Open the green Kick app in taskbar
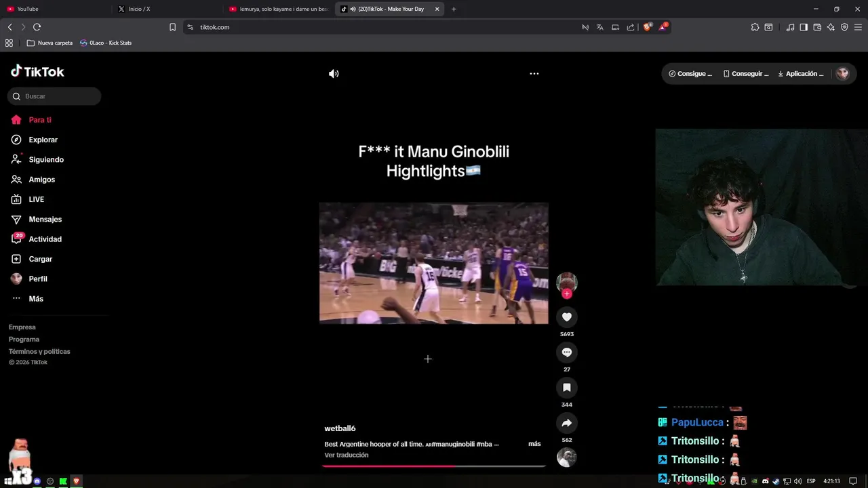Viewport: 868px width, 488px height. (63, 481)
